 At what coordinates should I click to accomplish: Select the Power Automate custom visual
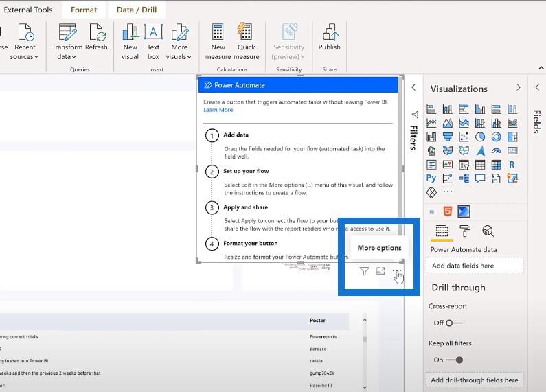click(464, 211)
